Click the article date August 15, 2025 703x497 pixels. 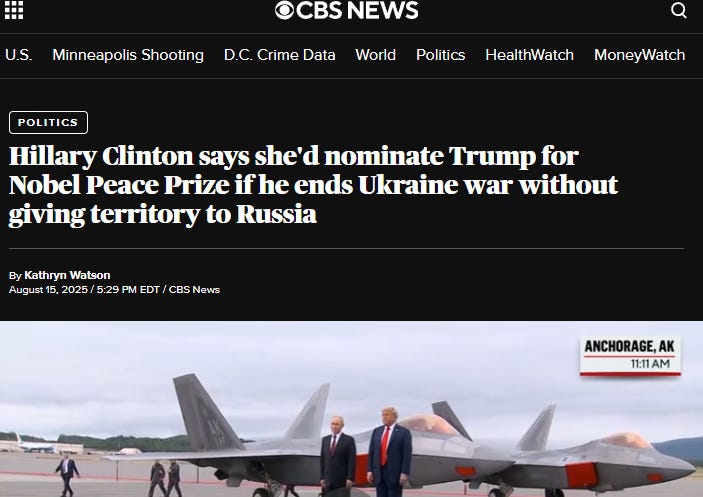click(48, 290)
